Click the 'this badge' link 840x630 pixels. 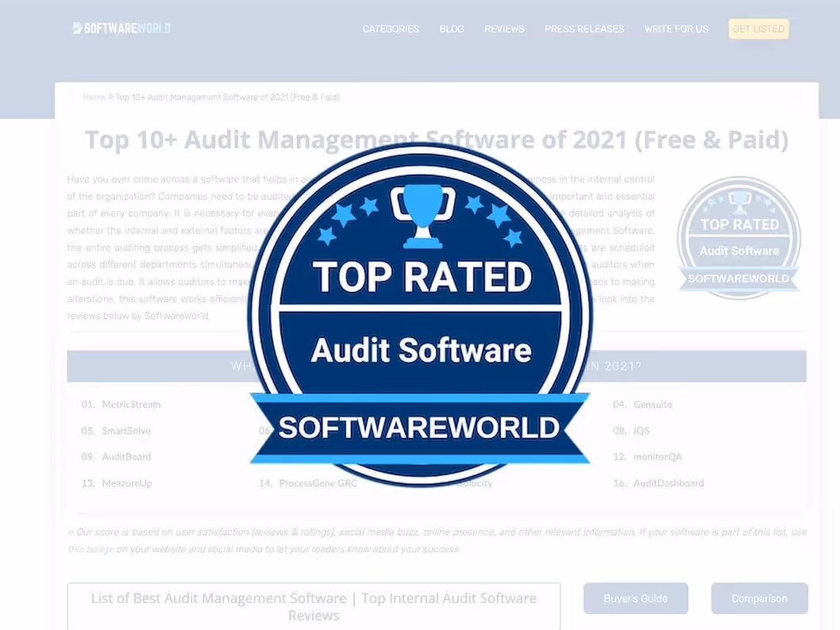[91, 549]
